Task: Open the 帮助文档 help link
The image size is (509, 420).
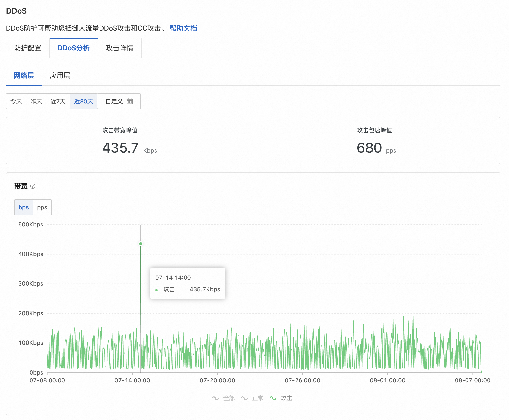Action: click(x=183, y=28)
